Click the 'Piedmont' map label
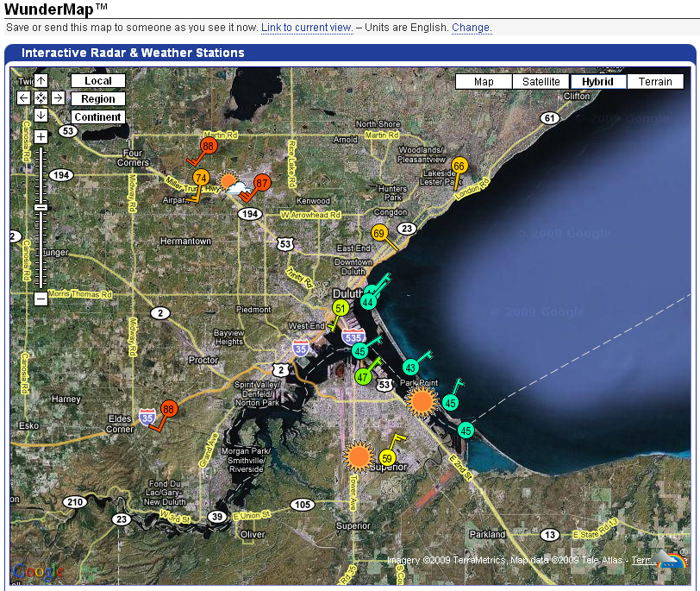The image size is (700, 591). (x=253, y=309)
